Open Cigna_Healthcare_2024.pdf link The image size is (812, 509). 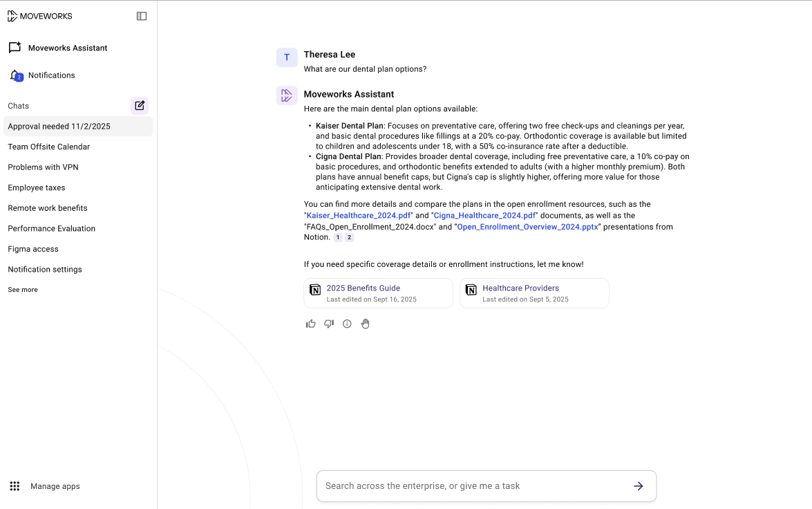tap(484, 216)
